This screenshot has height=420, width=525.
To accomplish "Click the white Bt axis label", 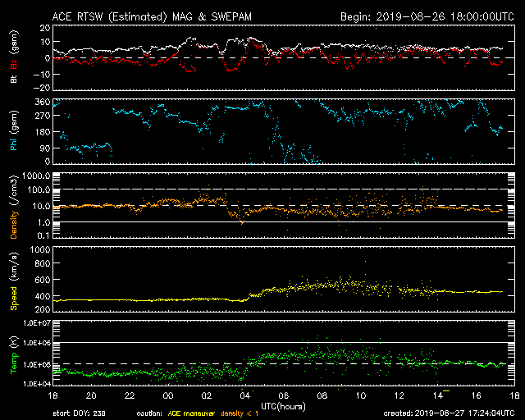I will pos(14,79).
